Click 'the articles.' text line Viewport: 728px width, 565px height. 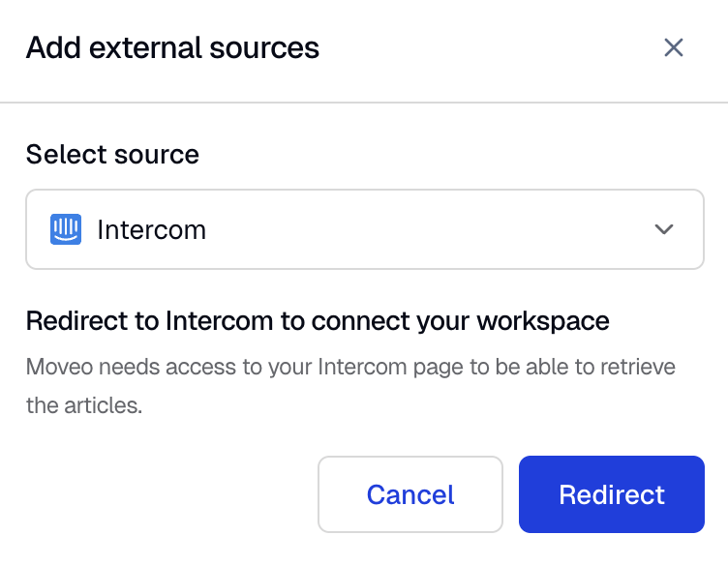click(x=84, y=405)
